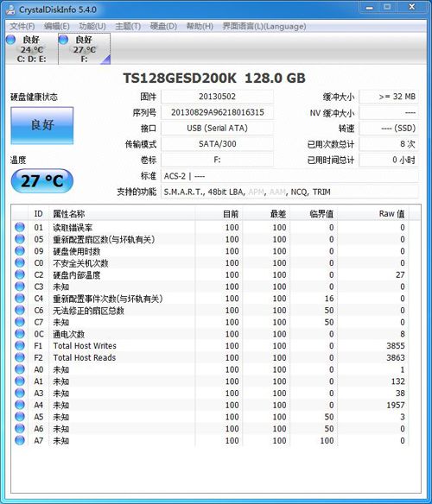The width and height of the screenshot is (432, 504).
Task: Click the 传输模式 field SATA/300
Action: click(x=217, y=143)
